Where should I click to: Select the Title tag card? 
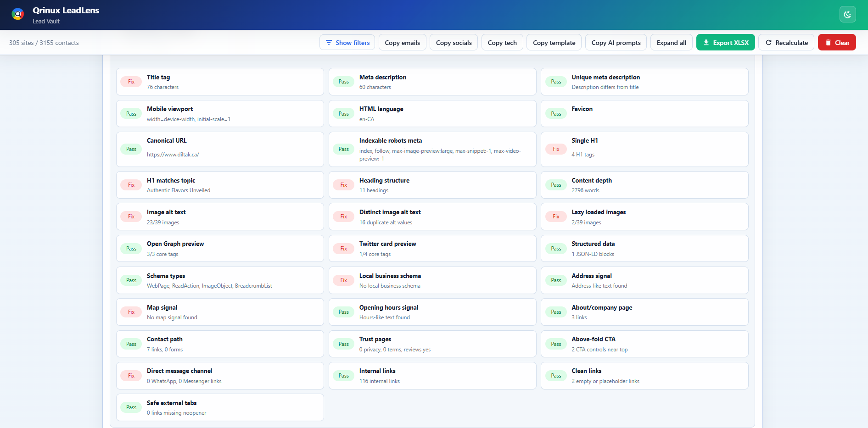(220, 82)
